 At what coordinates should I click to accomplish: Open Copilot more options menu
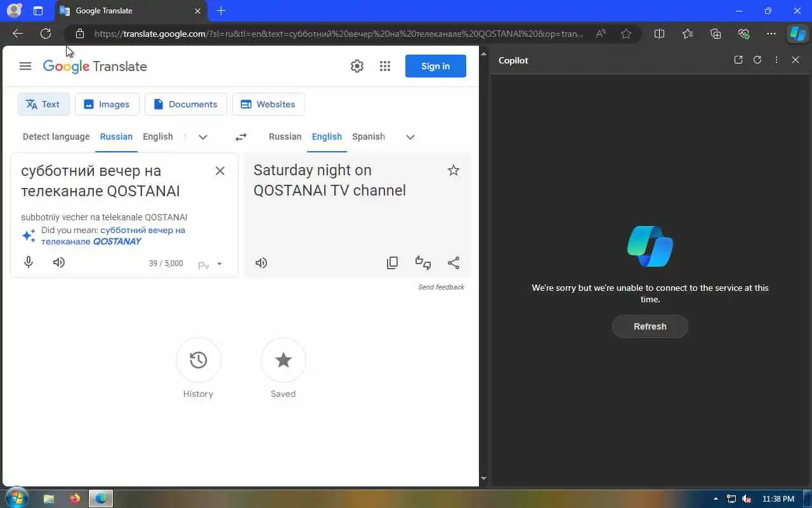point(776,60)
